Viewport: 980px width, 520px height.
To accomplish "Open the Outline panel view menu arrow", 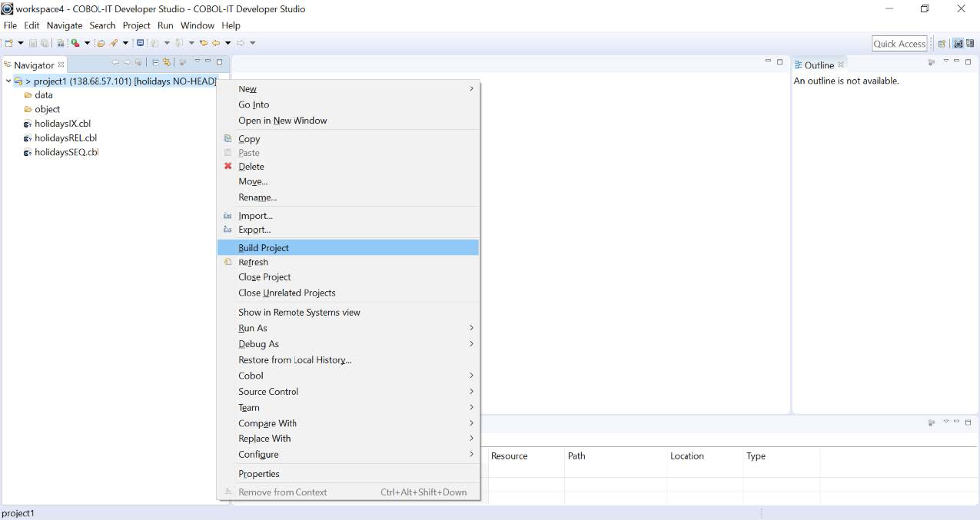I will tap(945, 61).
